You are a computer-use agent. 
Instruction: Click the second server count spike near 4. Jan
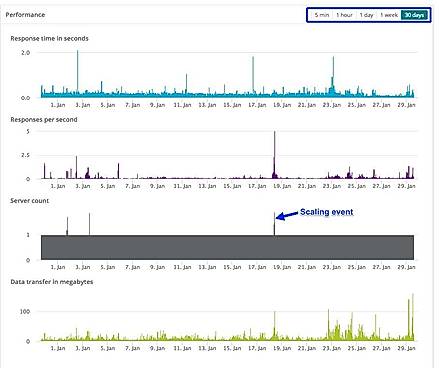click(89, 224)
